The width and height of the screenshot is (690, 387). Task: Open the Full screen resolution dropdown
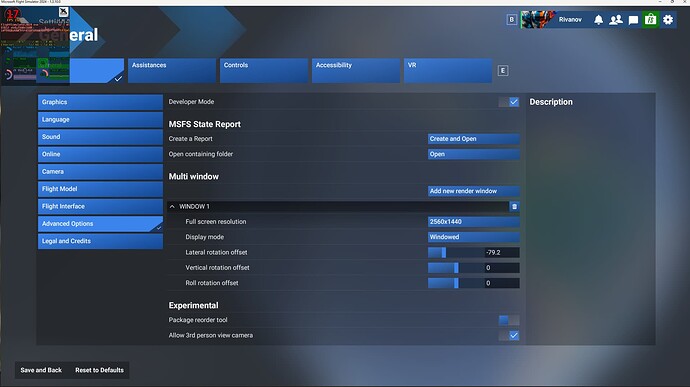[x=473, y=222]
